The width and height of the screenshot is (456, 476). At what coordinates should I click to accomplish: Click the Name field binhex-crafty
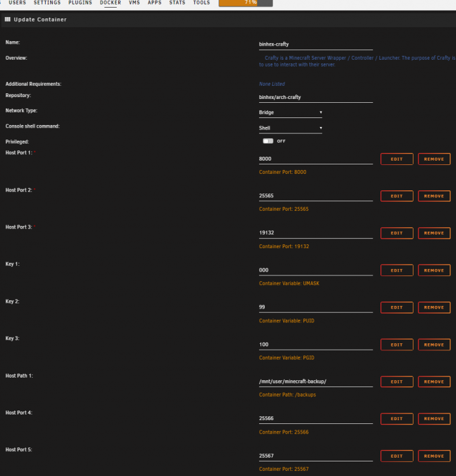pos(316,44)
